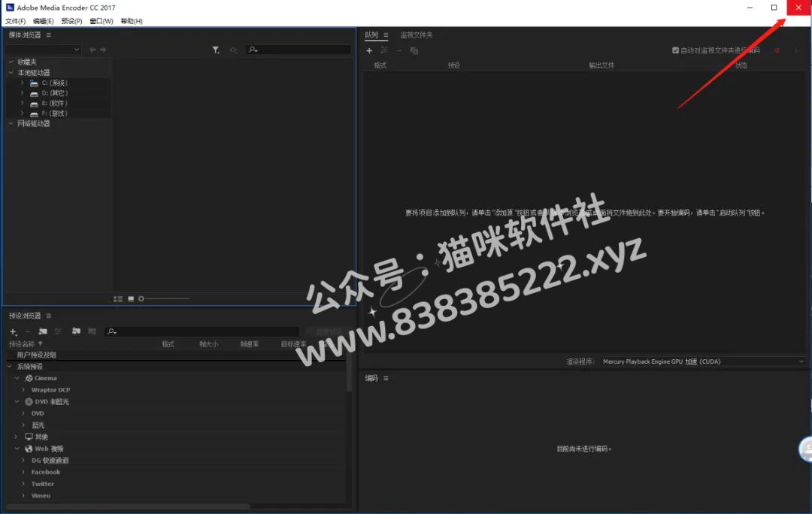Click the Web 视频 globe icon

29,449
